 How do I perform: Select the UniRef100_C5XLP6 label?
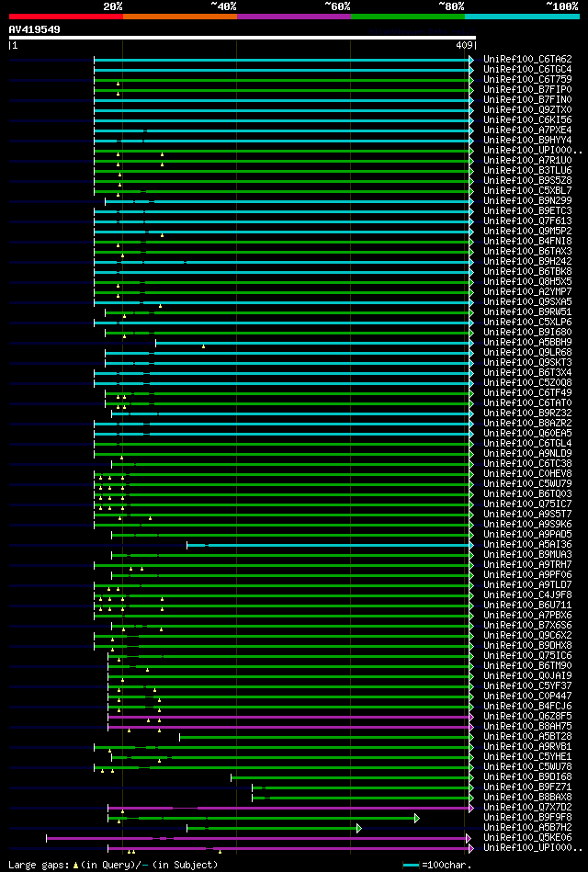pos(528,323)
